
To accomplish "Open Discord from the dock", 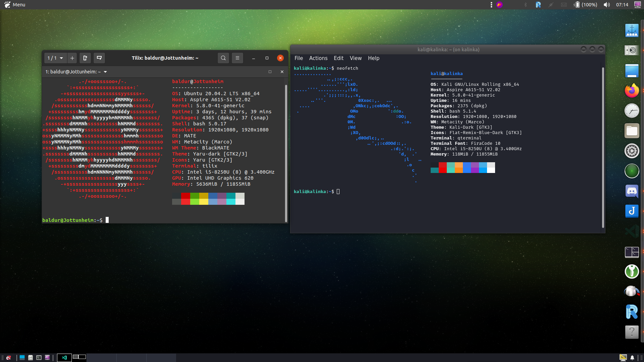I will coord(632,191).
